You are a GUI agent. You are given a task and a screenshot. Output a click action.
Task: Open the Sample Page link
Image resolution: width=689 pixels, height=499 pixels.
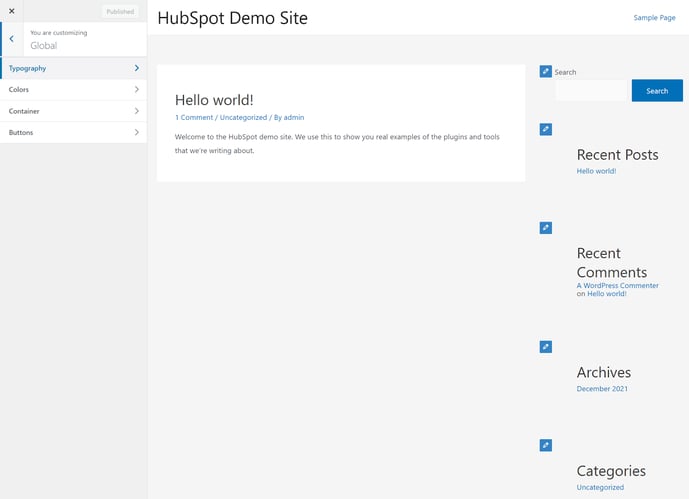coord(654,18)
